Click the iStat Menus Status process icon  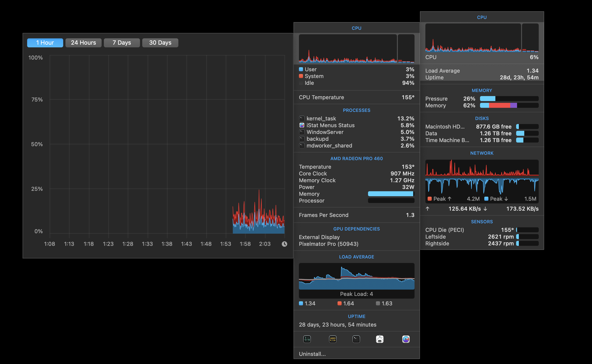[302, 125]
